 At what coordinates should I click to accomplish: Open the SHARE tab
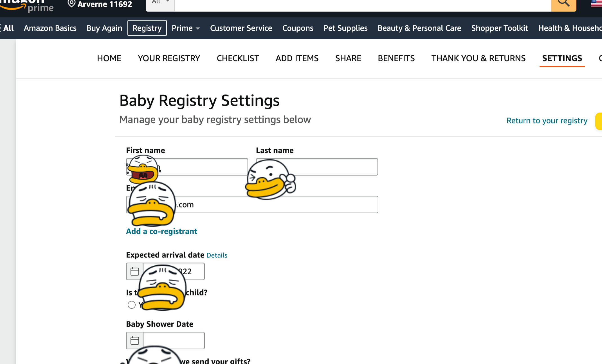click(x=348, y=58)
